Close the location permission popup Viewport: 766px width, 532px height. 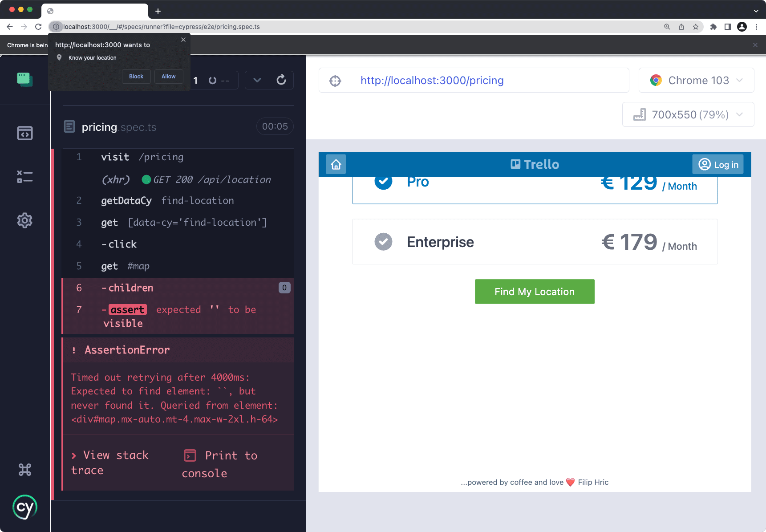point(183,40)
